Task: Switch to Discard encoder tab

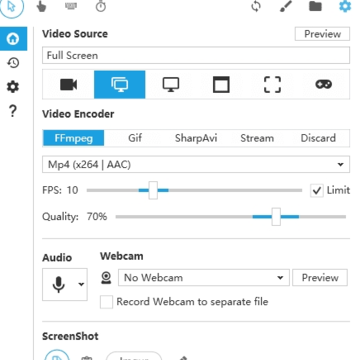Action: coord(318,138)
